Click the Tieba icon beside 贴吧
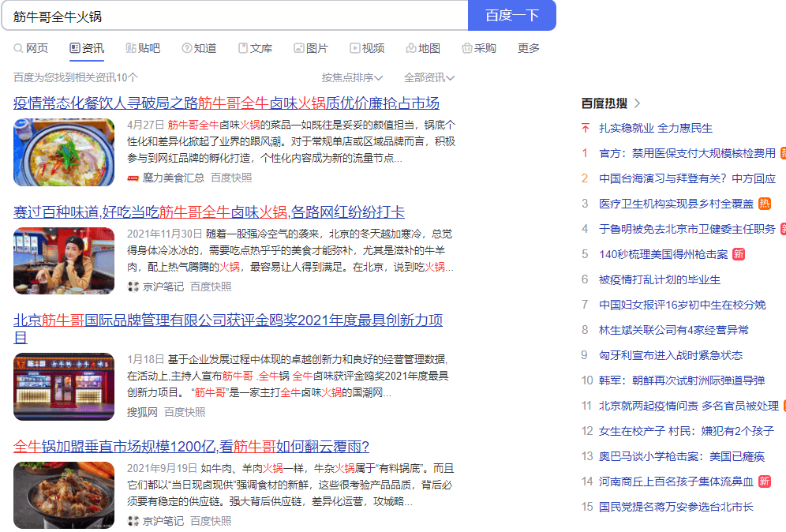Image resolution: width=786 pixels, height=532 pixels. [131, 48]
